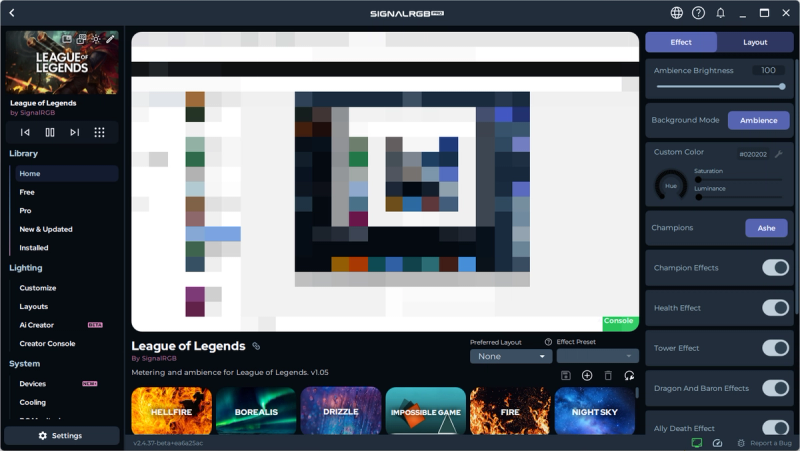Open the effects grid view icon
The height and width of the screenshot is (451, 800).
99,132
